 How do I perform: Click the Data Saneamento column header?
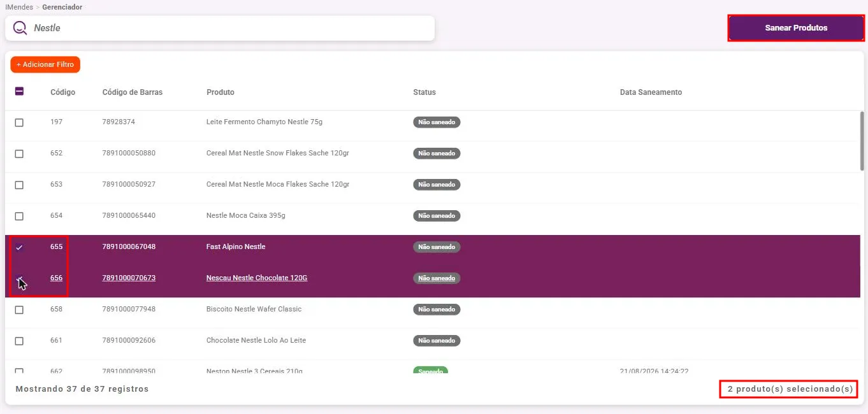point(651,92)
